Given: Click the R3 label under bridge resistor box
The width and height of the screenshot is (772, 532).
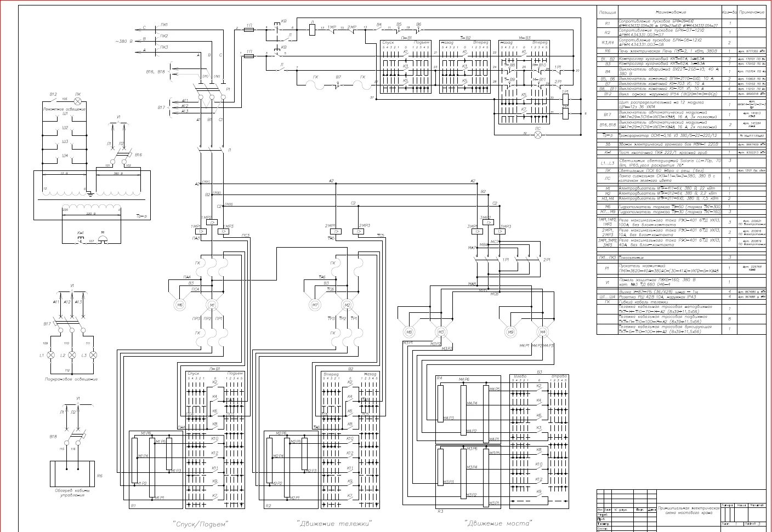Looking at the screenshot, I should [440, 511].
